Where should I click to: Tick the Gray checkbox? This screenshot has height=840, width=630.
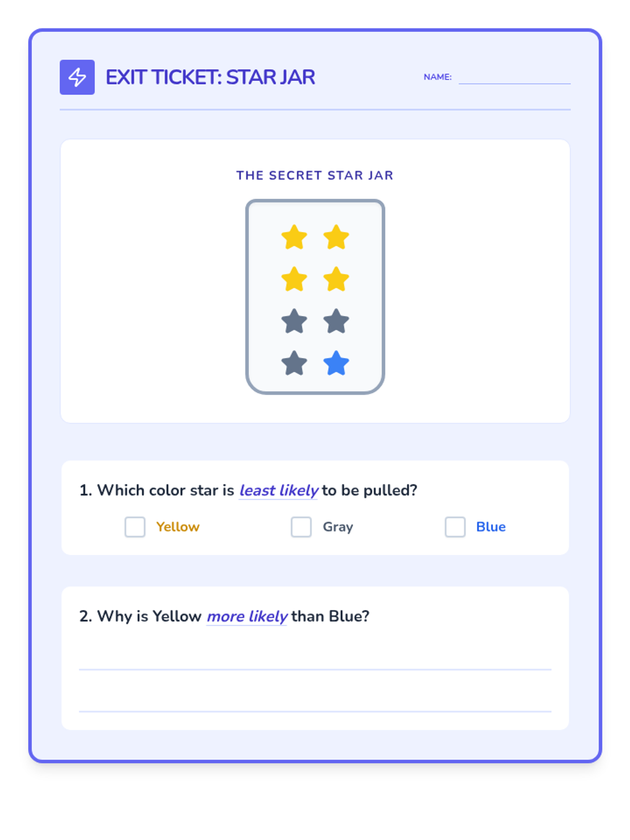click(x=301, y=527)
